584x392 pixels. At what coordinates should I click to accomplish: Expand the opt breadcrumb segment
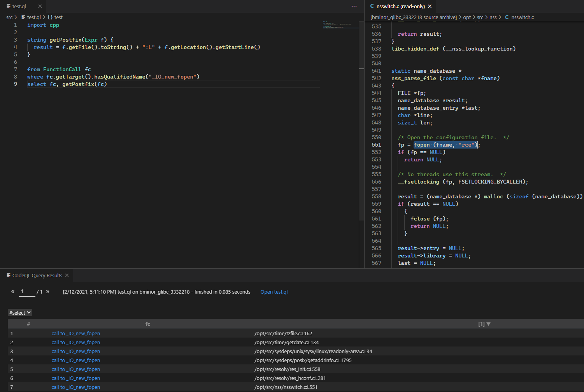(467, 17)
